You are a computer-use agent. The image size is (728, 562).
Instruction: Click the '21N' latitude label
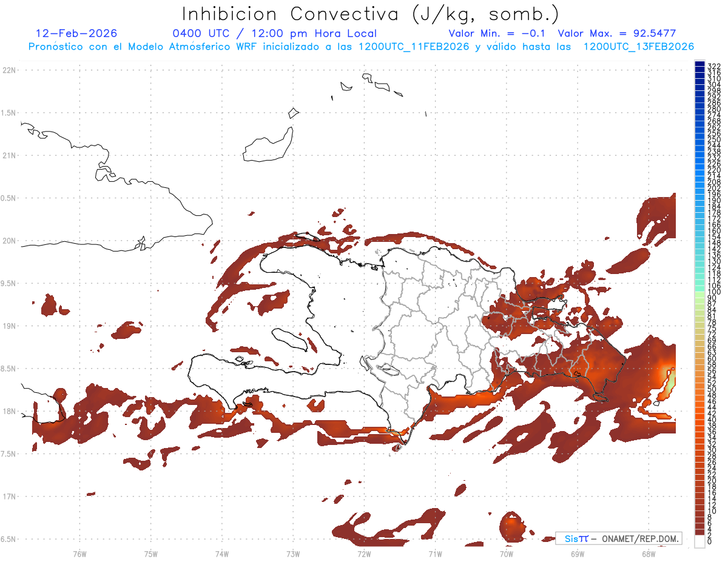point(9,156)
